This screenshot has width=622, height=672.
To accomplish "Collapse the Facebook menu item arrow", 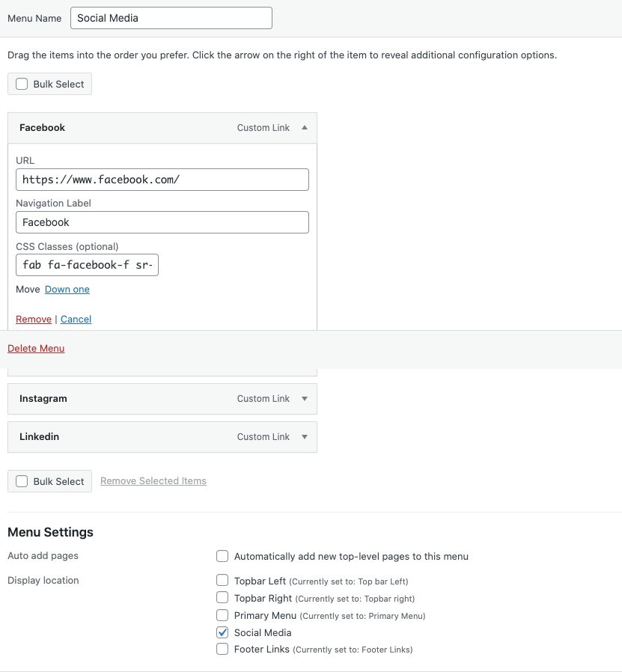I will [x=305, y=128].
